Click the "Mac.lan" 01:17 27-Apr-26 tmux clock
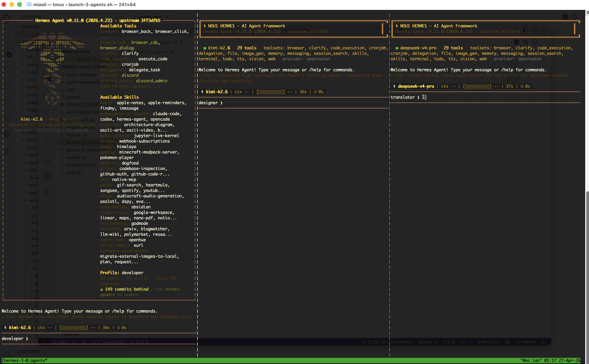Image resolution: width=589 pixels, height=364 pixels. point(550,361)
